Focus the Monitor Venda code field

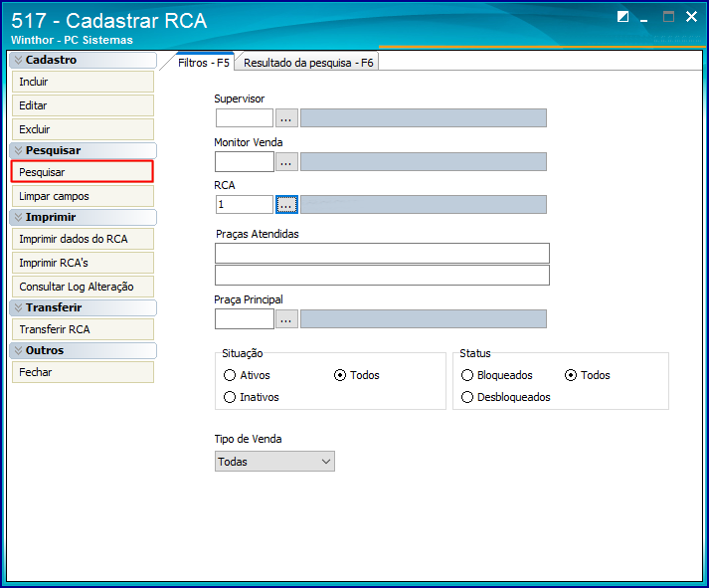tap(245, 161)
